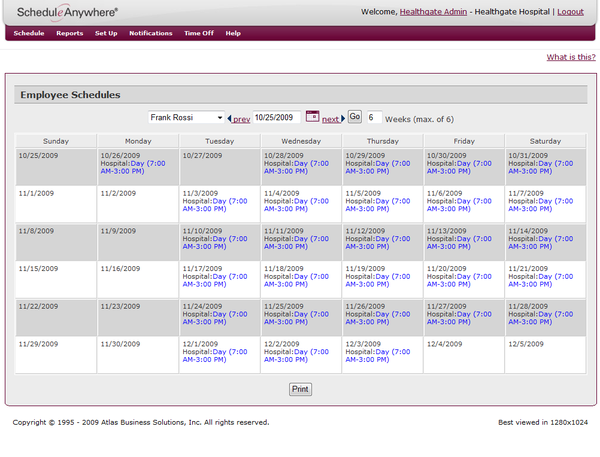Screen dimensions: 600x457
Task: Click the Schedule Anywhere logo
Action: coord(67,12)
